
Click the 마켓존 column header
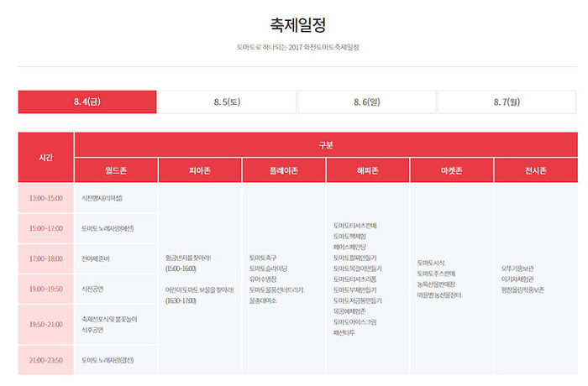452,170
